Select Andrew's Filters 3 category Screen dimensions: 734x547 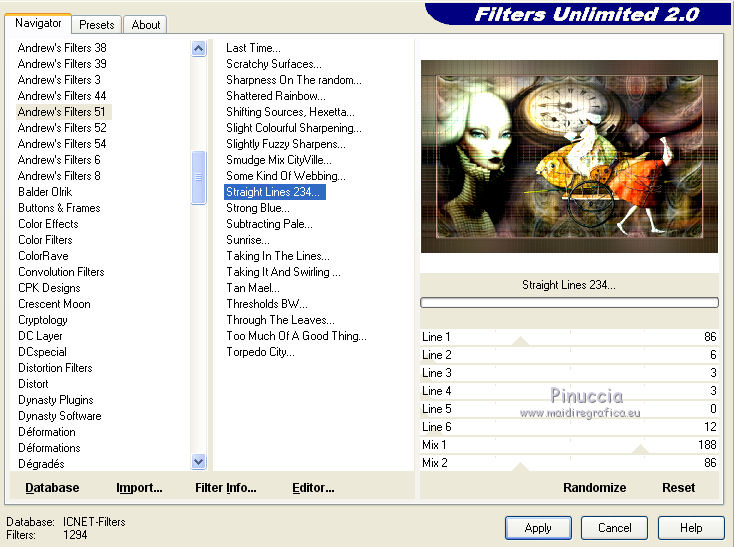(59, 80)
